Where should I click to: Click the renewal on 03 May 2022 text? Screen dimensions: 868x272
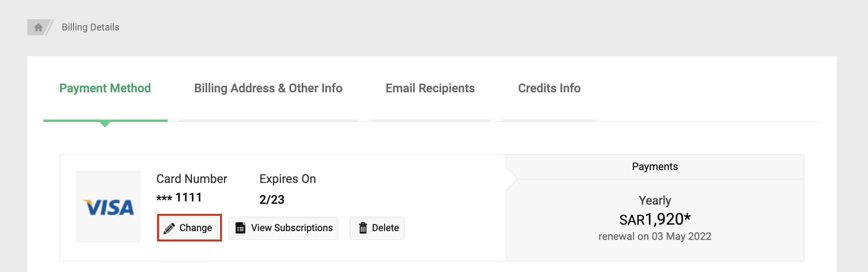[x=655, y=236]
